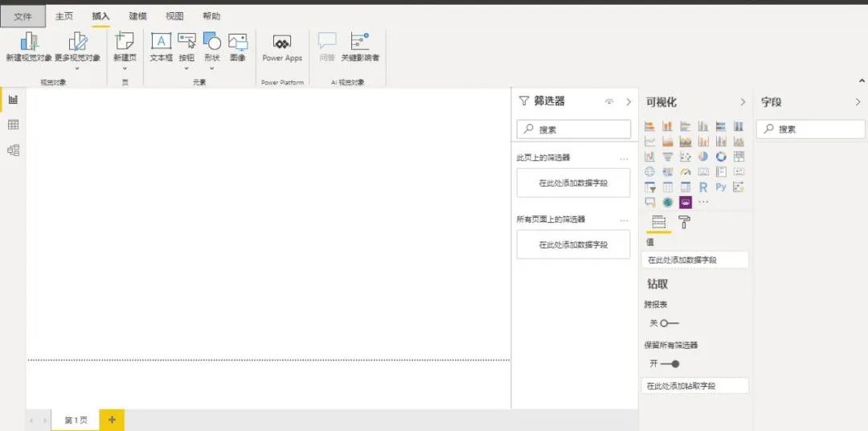Select the treemap visual
This screenshot has width=868, height=431.
[x=739, y=157]
